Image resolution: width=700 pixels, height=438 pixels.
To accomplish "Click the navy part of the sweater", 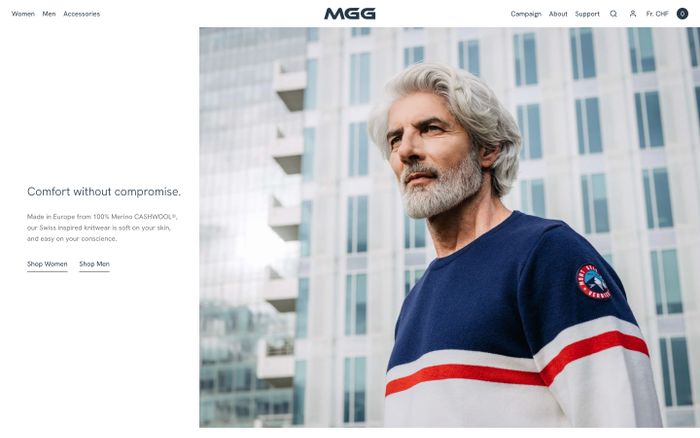I will pos(491,295).
